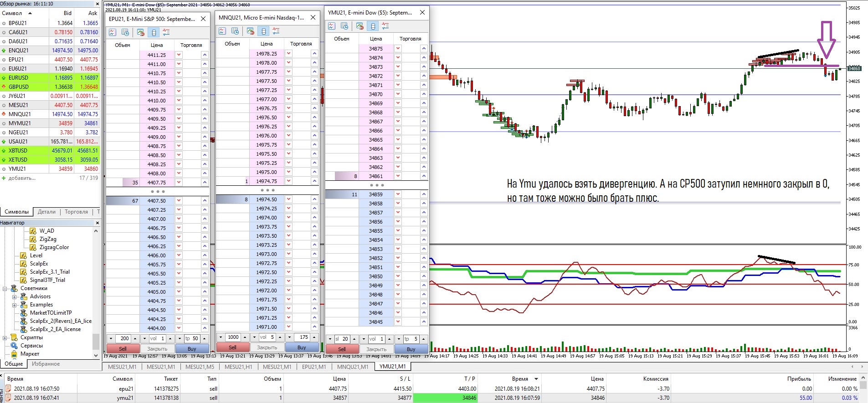The width and height of the screenshot is (868, 403).
Task: Click the icon beside the epu21 trade row
Action: point(8,388)
